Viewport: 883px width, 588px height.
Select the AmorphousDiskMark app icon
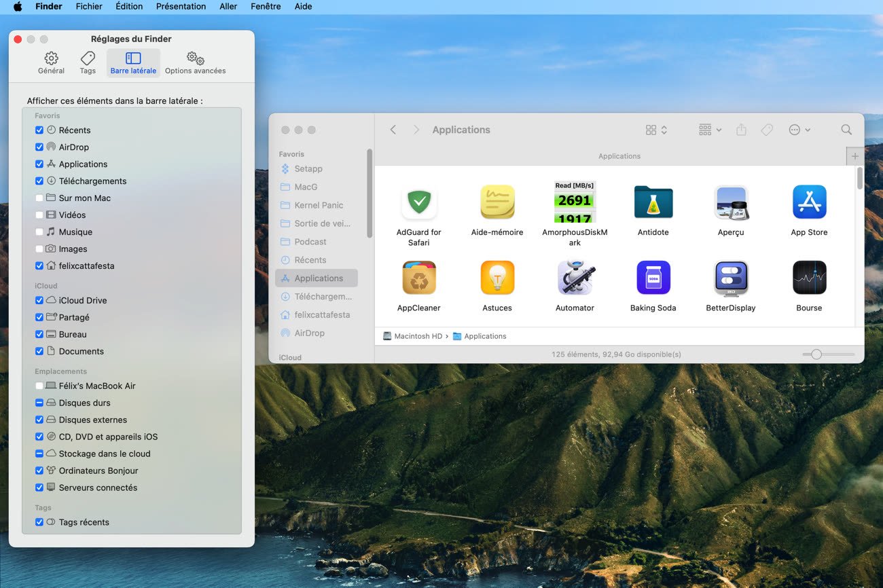(x=575, y=202)
